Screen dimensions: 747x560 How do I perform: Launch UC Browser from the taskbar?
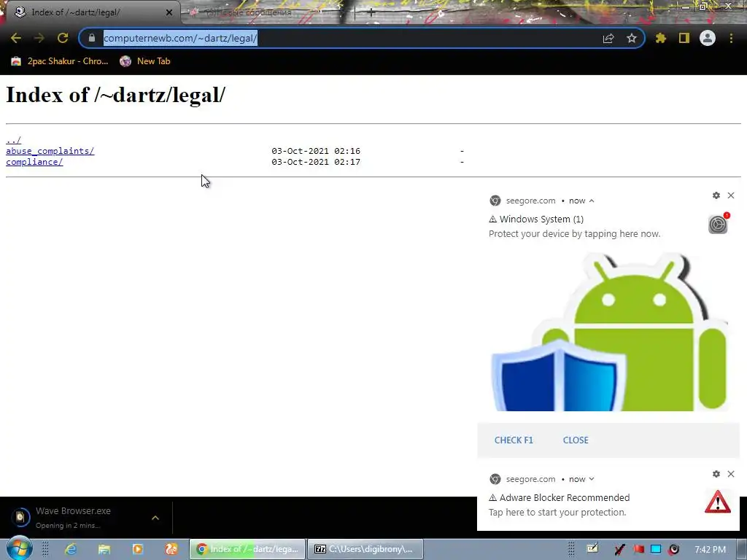click(x=171, y=549)
